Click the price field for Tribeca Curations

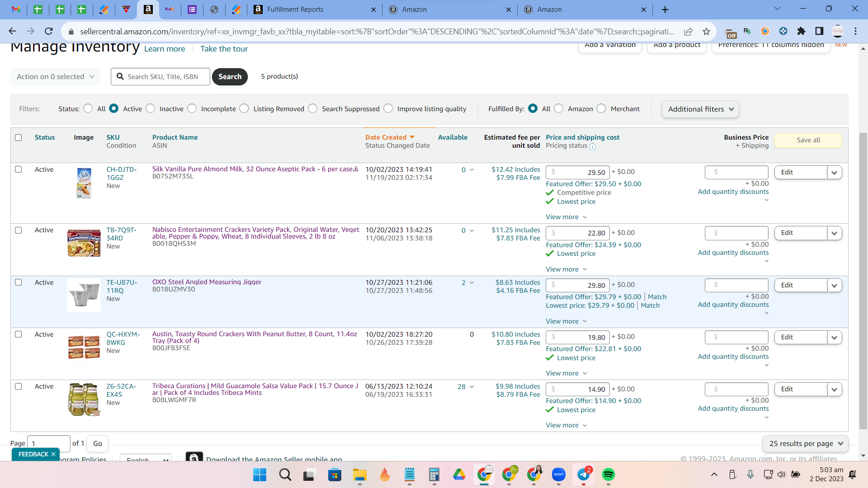coord(577,389)
